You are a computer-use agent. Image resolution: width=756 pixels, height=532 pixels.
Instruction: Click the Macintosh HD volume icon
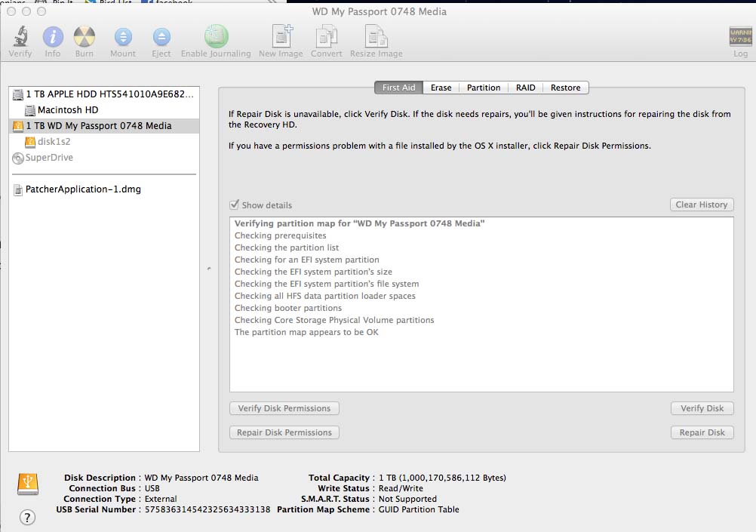coord(30,110)
